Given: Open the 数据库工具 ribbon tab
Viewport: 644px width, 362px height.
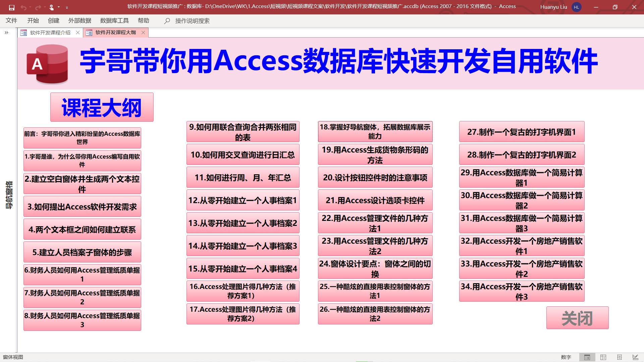Looking at the screenshot, I should tap(114, 20).
